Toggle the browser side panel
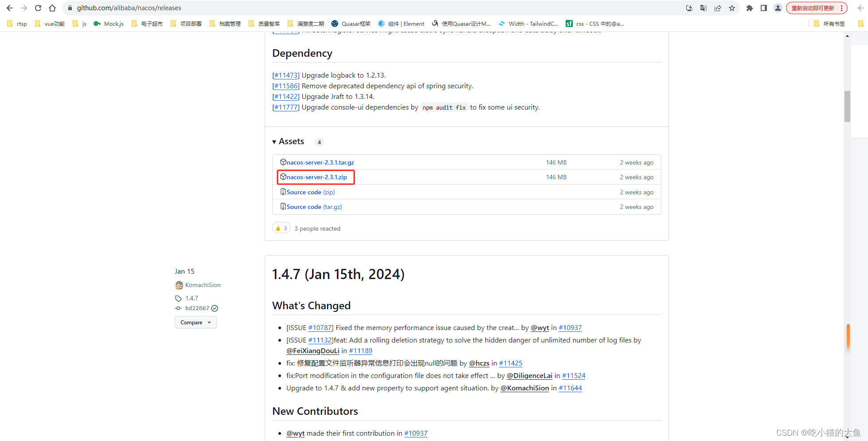868x441 pixels. [x=764, y=8]
